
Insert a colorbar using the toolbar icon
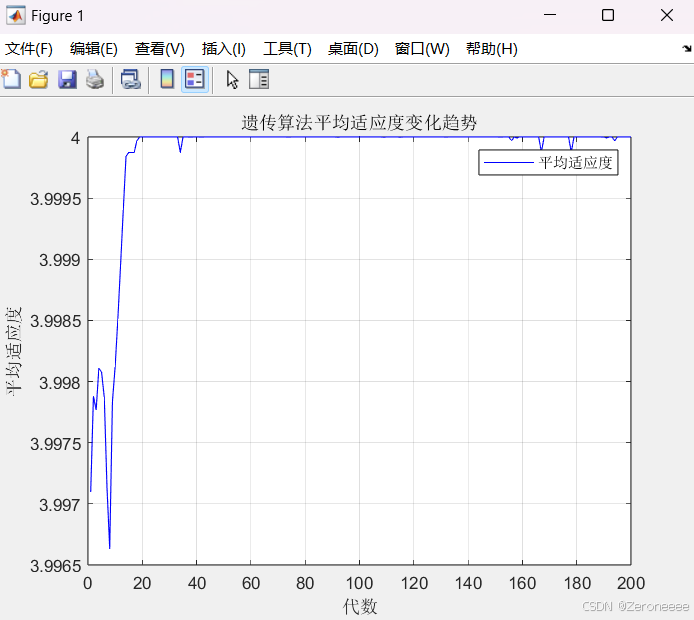[x=167, y=80]
